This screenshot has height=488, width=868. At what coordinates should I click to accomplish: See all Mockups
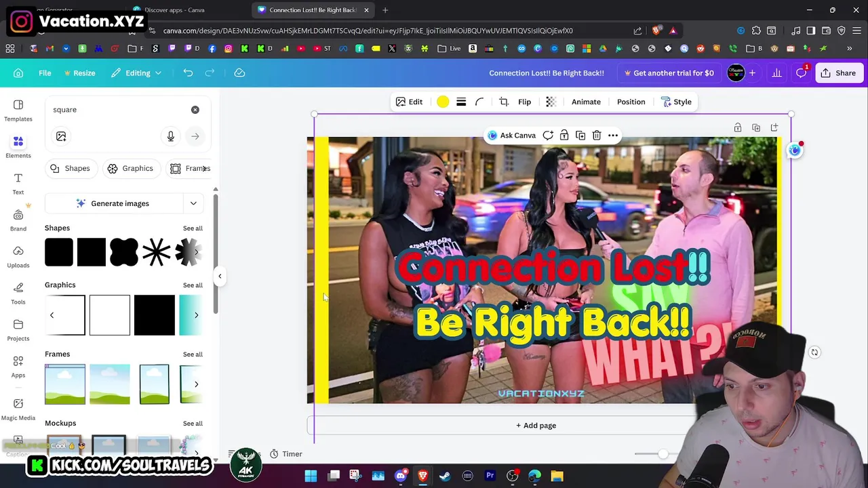pyautogui.click(x=193, y=424)
